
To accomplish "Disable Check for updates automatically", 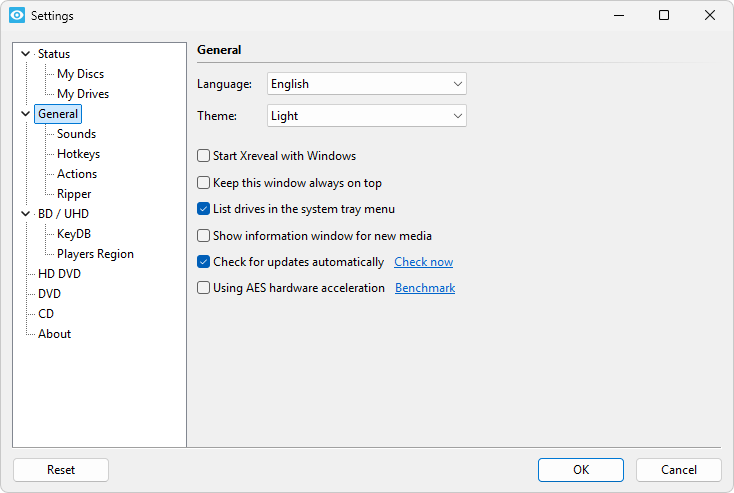I will click(x=204, y=262).
